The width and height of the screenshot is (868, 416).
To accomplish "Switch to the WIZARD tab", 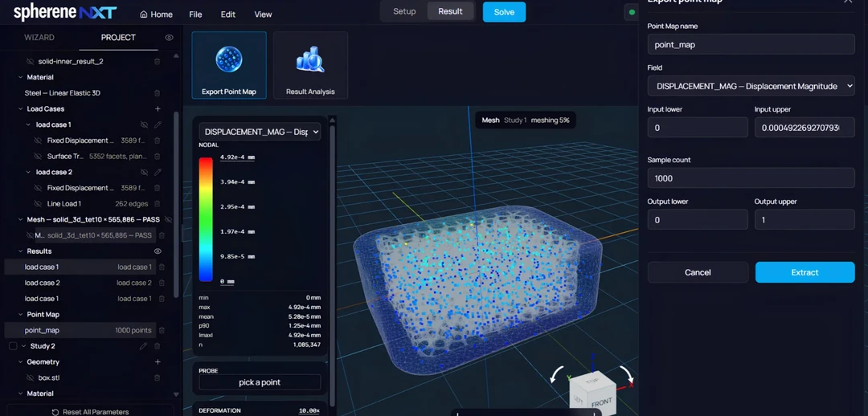I will pos(39,38).
